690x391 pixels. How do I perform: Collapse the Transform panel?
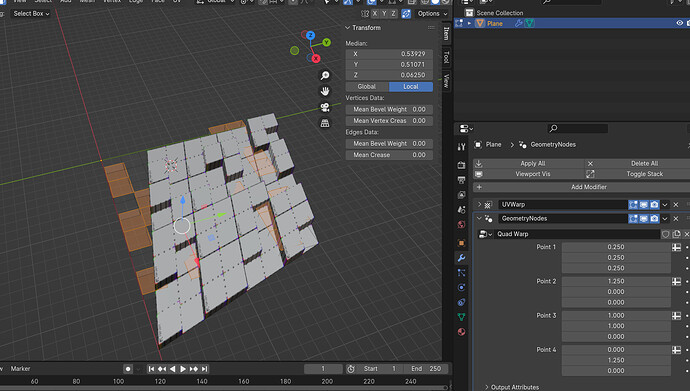tap(348, 28)
